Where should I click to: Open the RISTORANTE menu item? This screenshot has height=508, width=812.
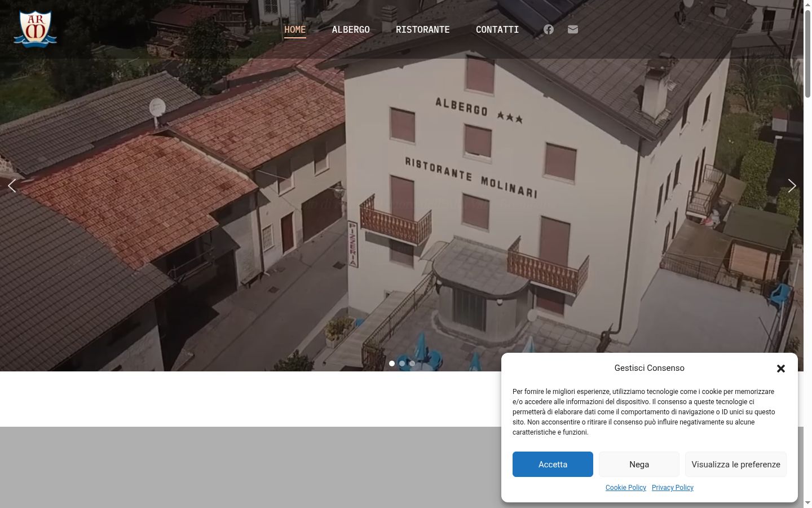423,29
